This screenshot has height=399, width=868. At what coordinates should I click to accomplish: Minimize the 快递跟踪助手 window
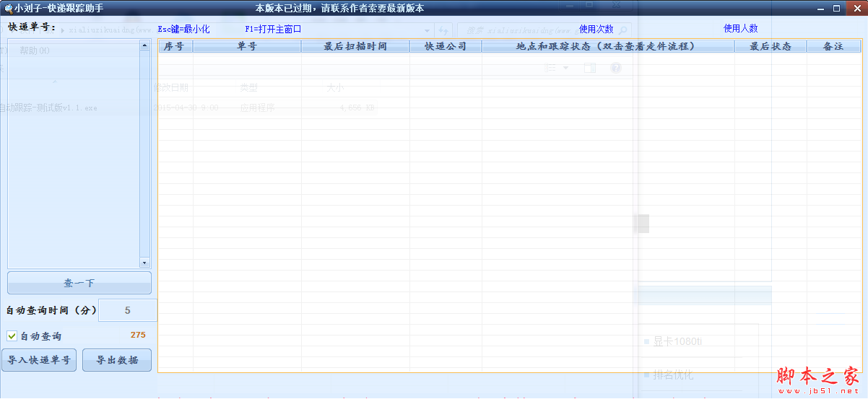point(821,8)
